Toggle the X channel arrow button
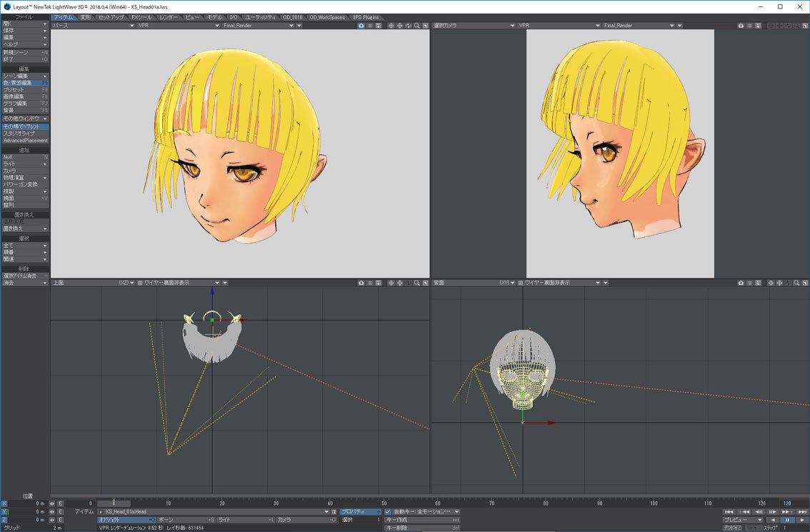This screenshot has width=810, height=532. pyautogui.click(x=52, y=503)
